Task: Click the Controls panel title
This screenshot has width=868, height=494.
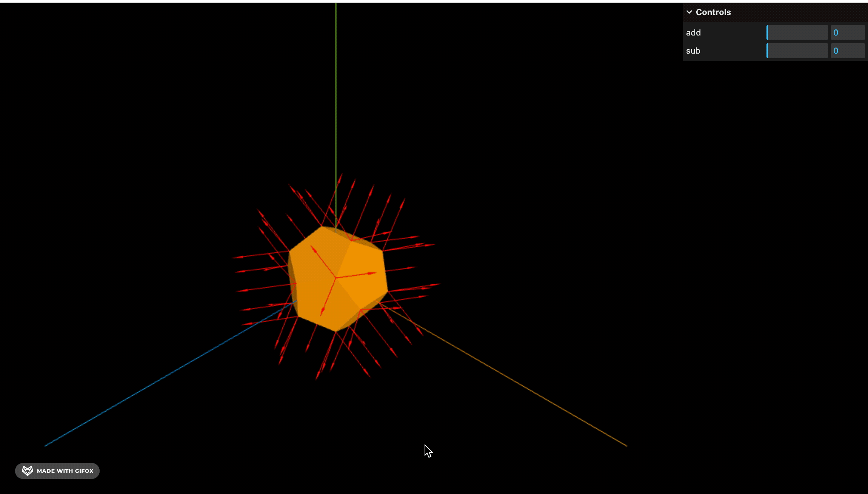Action: click(x=713, y=12)
